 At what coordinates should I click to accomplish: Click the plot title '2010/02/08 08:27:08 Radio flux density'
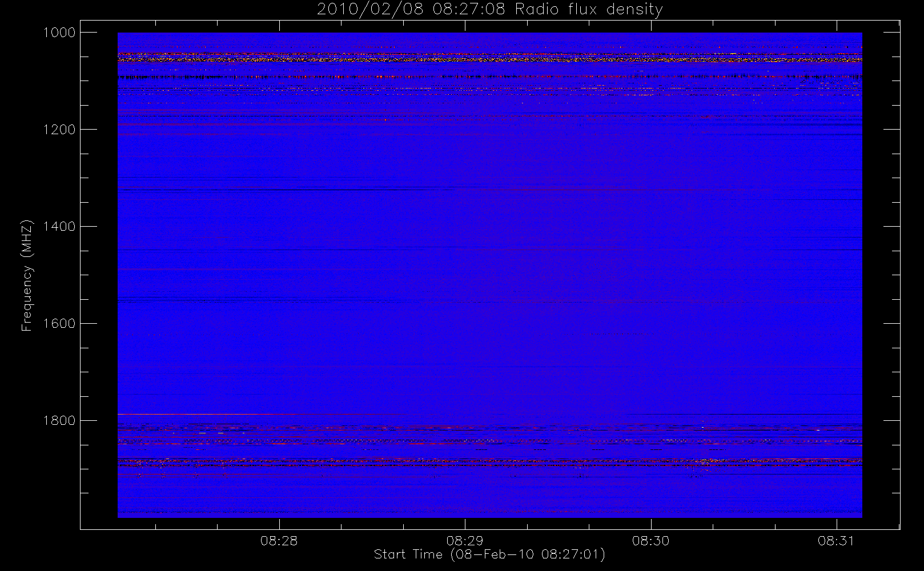(489, 10)
